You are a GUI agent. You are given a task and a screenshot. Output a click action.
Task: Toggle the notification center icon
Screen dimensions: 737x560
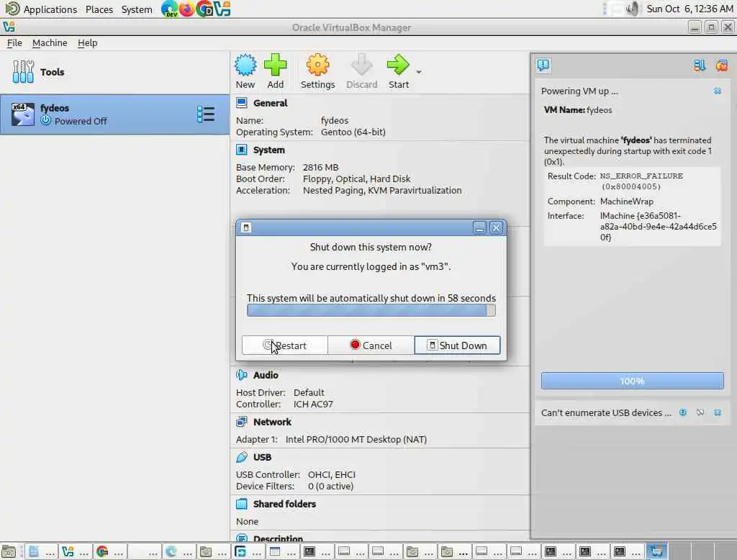click(x=543, y=66)
